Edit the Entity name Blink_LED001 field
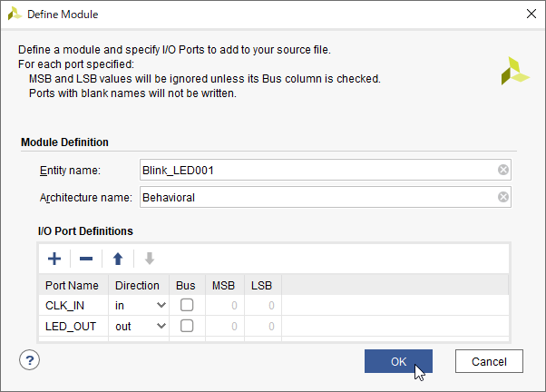 [326, 170]
